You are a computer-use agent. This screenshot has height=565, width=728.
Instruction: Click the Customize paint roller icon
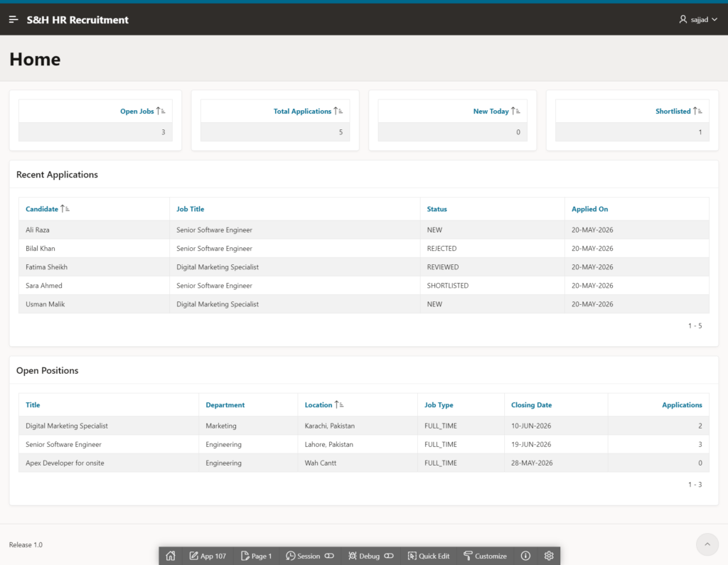[x=468, y=556]
